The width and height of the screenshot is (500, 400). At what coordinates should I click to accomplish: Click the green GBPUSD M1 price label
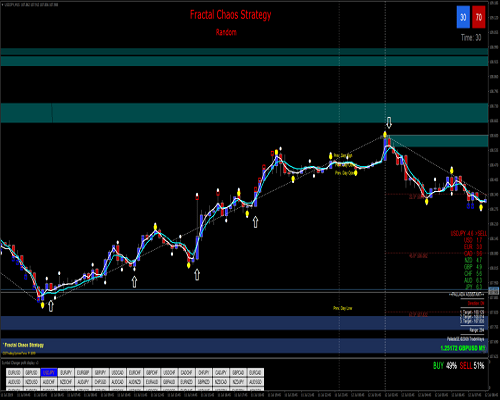coord(463,348)
